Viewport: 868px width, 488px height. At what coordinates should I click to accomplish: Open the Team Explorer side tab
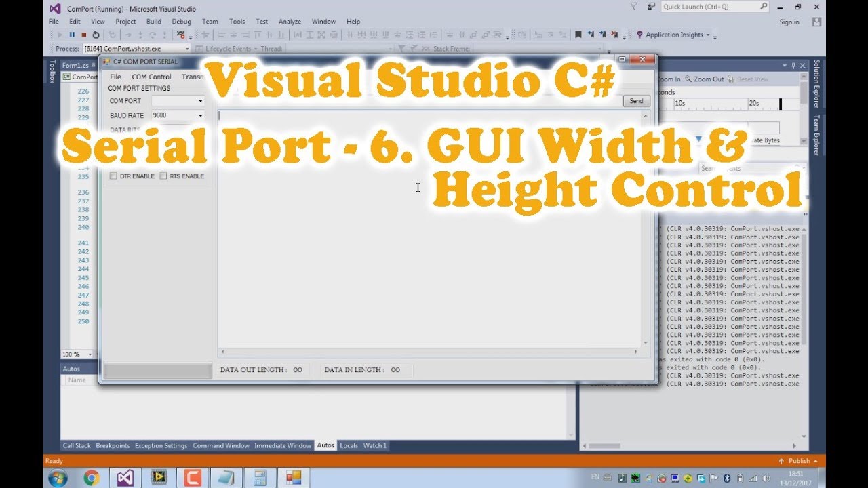[816, 135]
